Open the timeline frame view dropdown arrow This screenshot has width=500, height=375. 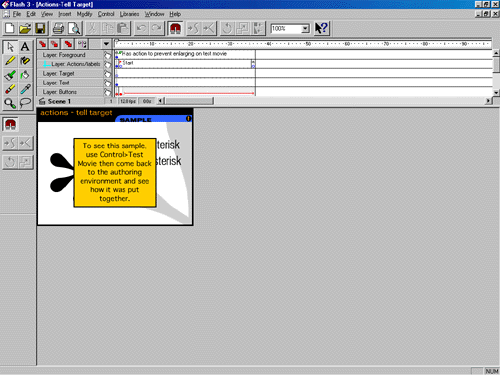pos(106,44)
